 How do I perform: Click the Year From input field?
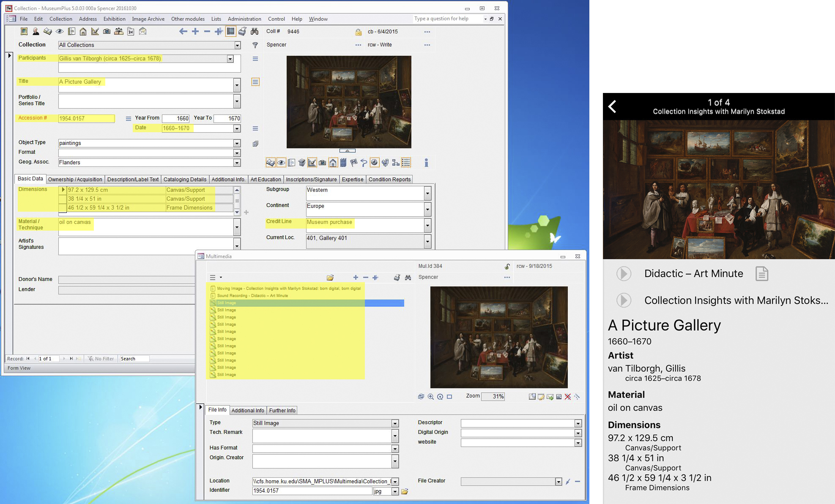175,119
